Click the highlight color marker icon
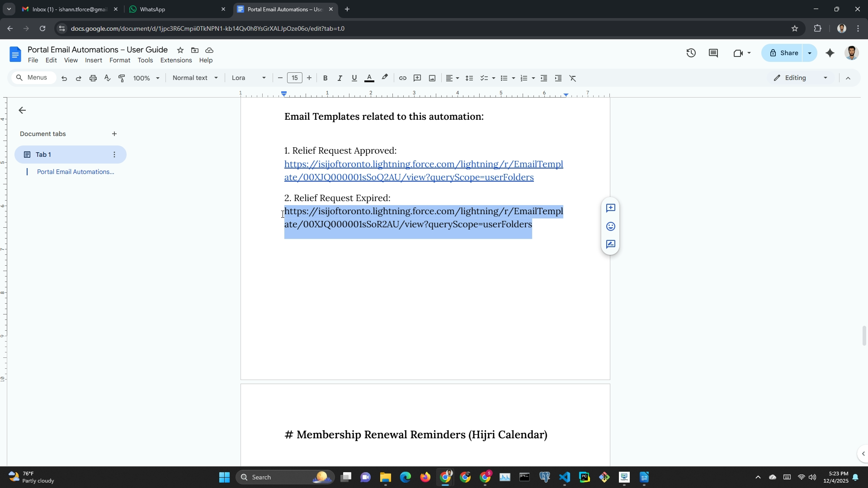 (385, 78)
